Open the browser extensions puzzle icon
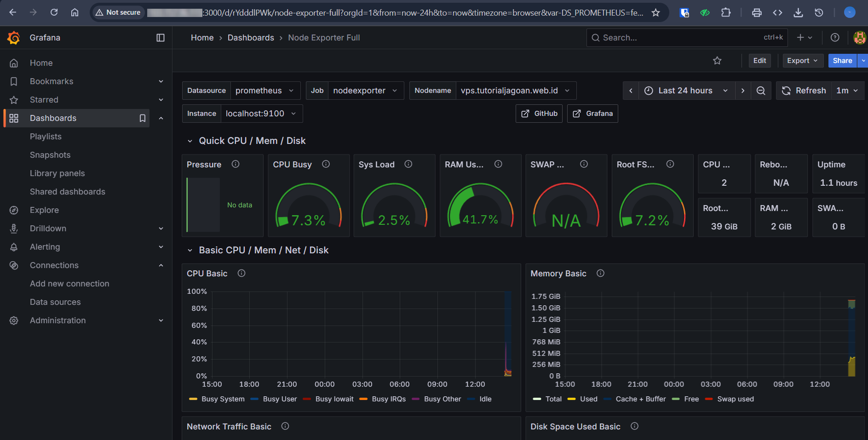The image size is (868, 440). 726,12
